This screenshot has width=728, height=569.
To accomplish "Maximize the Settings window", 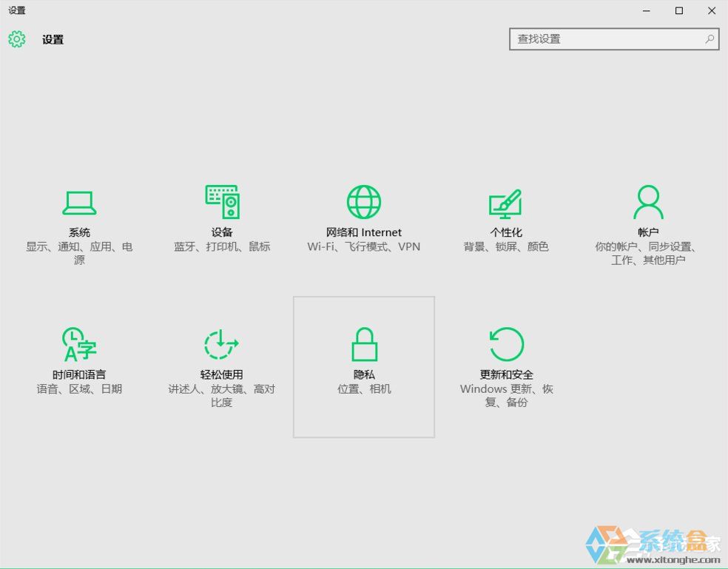I will click(x=678, y=10).
